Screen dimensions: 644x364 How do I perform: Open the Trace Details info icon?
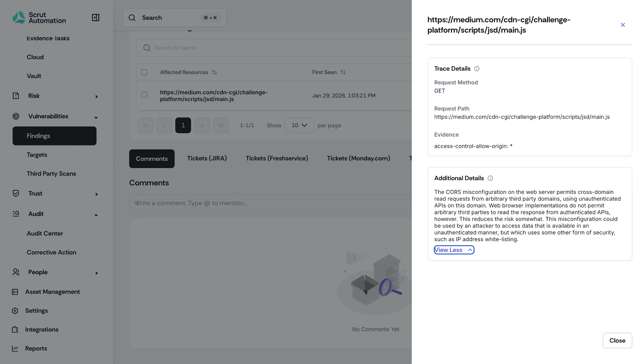(477, 69)
